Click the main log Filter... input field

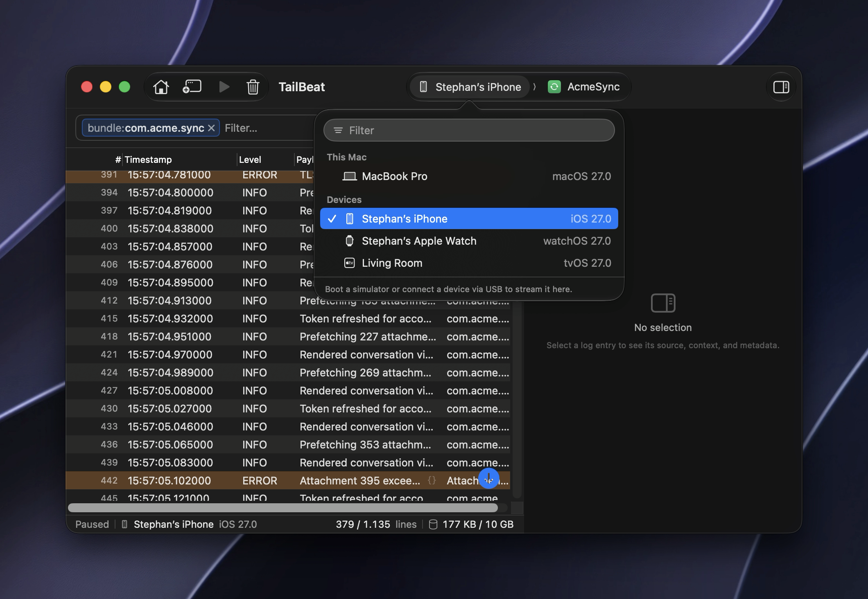point(268,128)
